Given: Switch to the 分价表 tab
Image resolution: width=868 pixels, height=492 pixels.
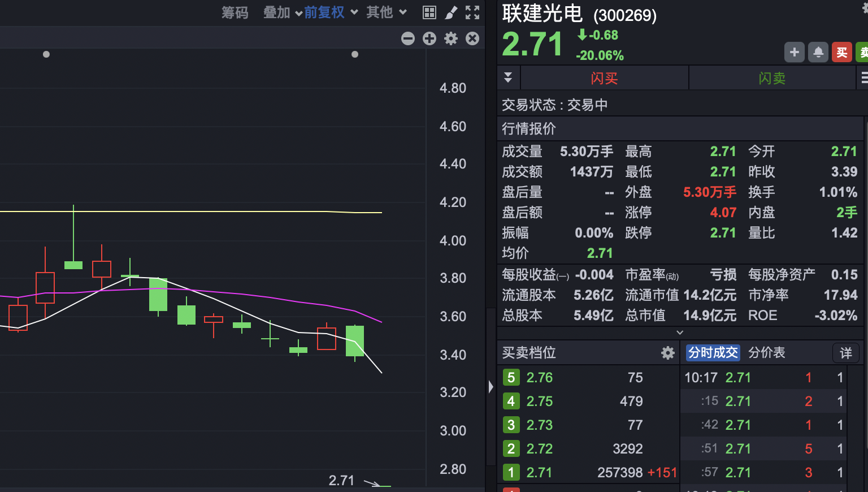Looking at the screenshot, I should (x=767, y=352).
